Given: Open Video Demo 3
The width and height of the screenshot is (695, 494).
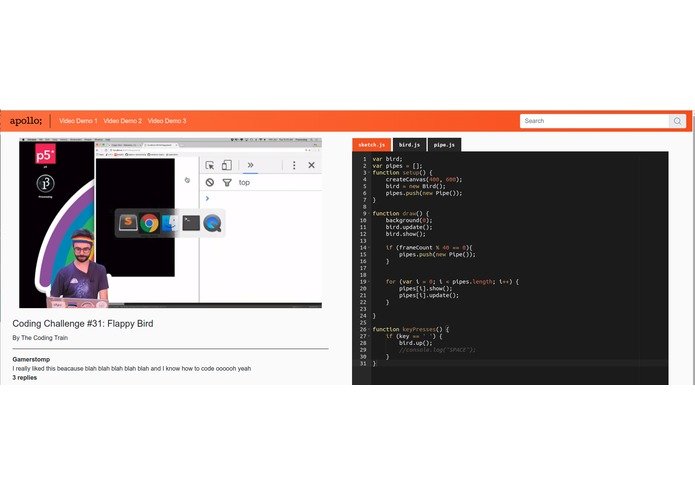Looking at the screenshot, I should pyautogui.click(x=167, y=121).
